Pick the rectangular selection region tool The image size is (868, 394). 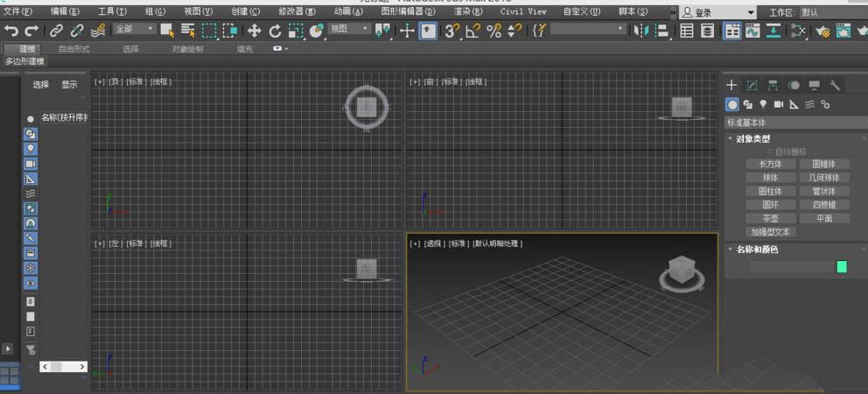pos(209,31)
